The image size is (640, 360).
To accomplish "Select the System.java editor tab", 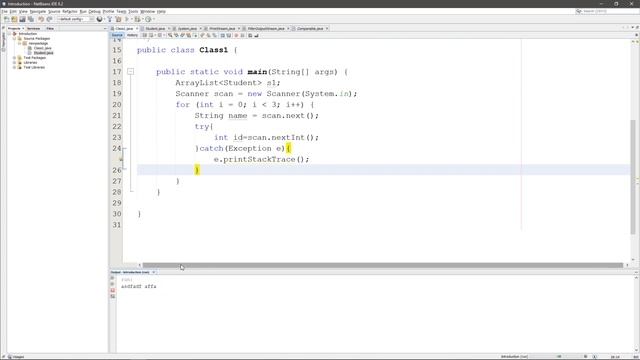I will point(187,29).
